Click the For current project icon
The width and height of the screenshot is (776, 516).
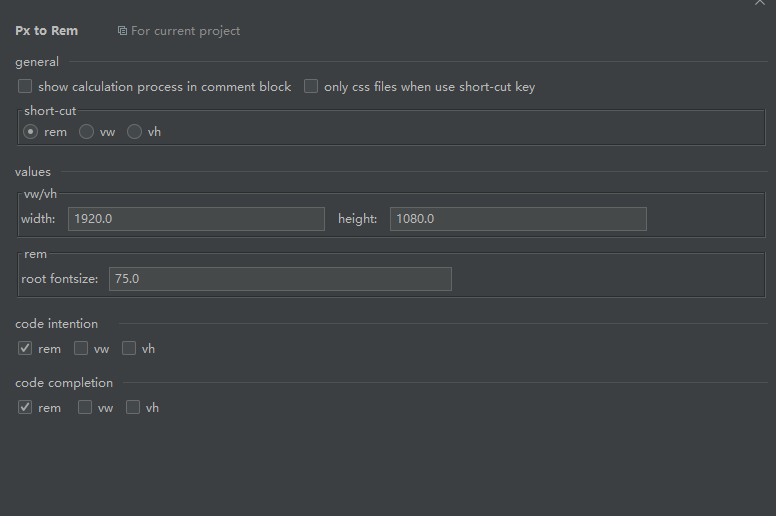[122, 31]
